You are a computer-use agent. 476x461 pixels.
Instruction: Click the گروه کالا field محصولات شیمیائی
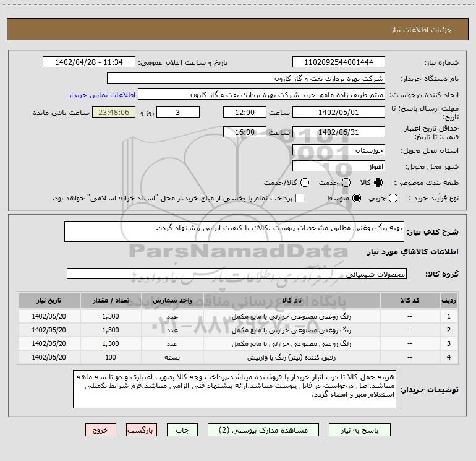click(x=237, y=274)
